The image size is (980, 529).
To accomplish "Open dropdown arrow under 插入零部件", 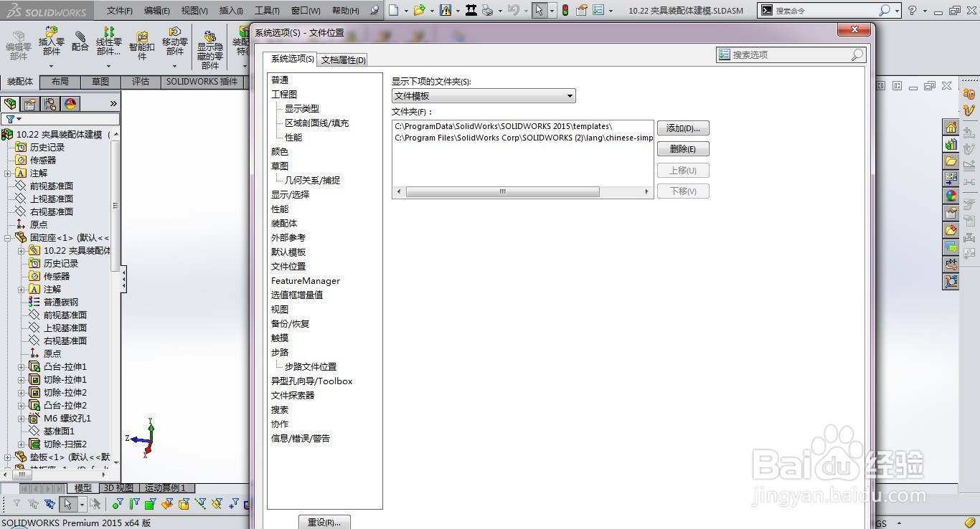I will (52, 66).
